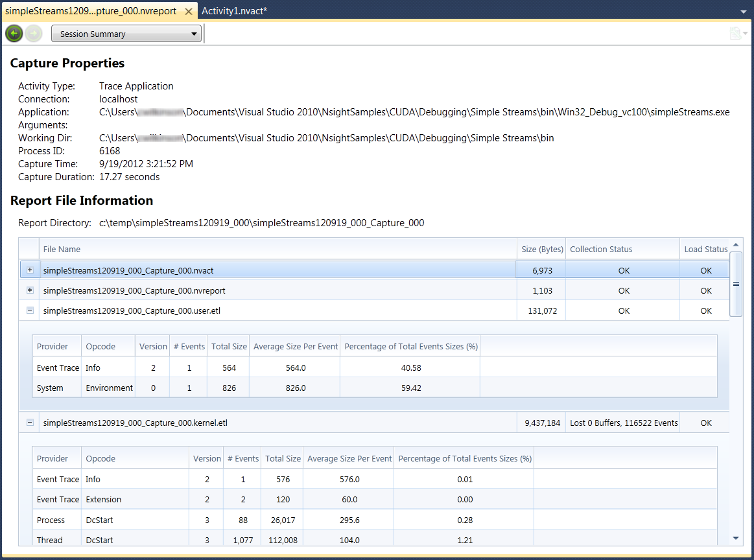Viewport: 754px width, 560px height.
Task: Click the Collection Status column header
Action: tap(600, 249)
